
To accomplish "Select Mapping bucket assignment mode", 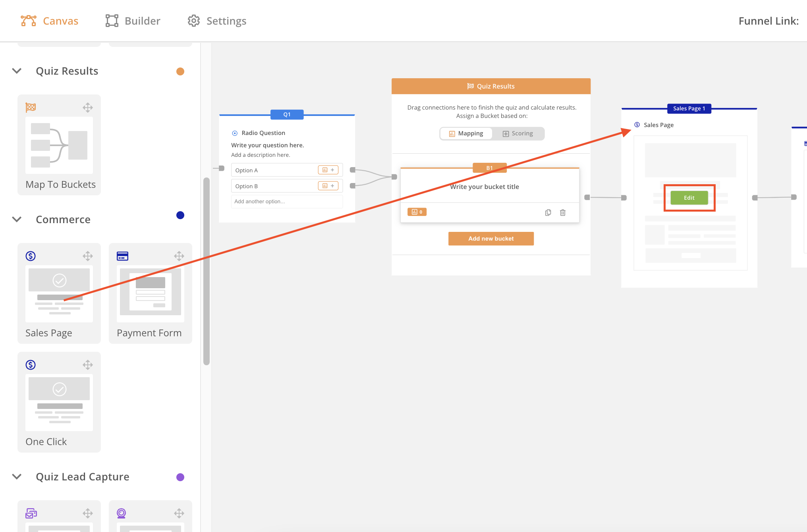I will click(466, 133).
